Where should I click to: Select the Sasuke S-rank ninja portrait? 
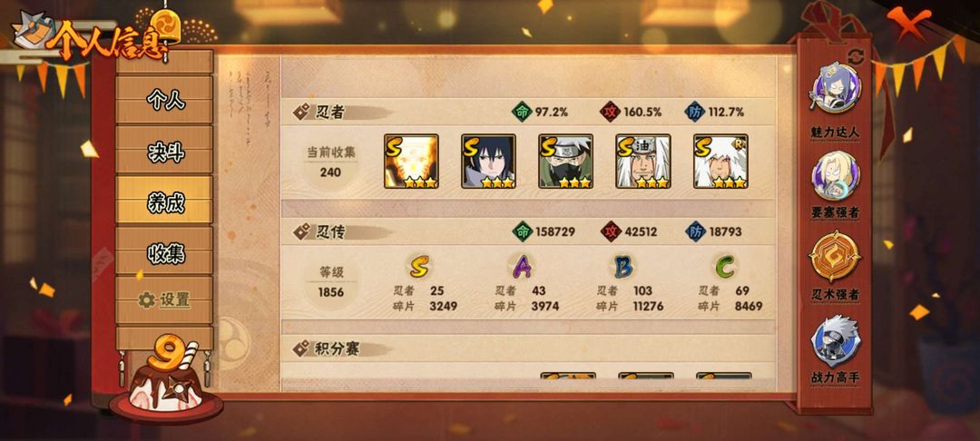coord(489,162)
